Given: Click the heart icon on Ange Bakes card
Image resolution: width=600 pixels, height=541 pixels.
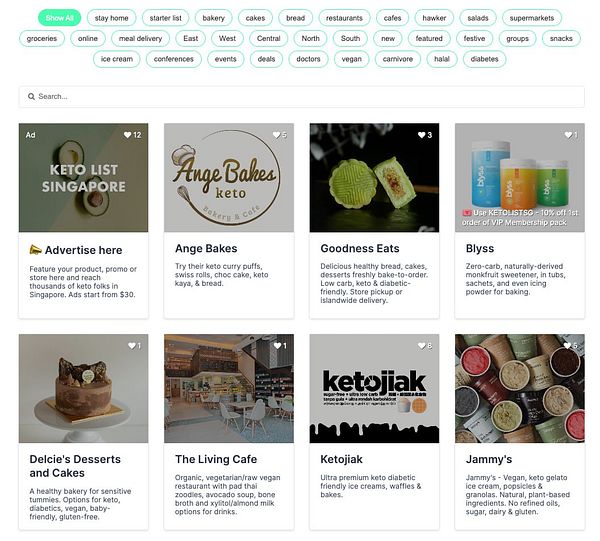Looking at the screenshot, I should click(276, 135).
